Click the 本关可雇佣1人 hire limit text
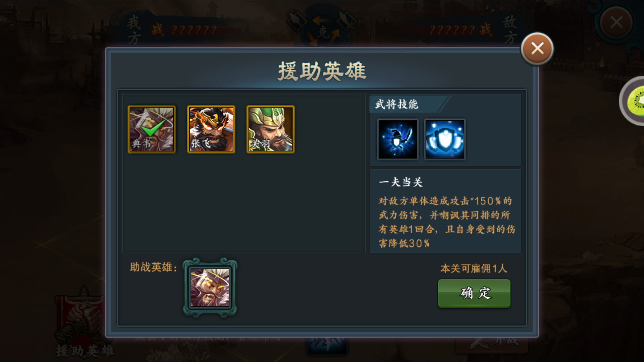This screenshot has height=362, width=644. click(x=474, y=268)
